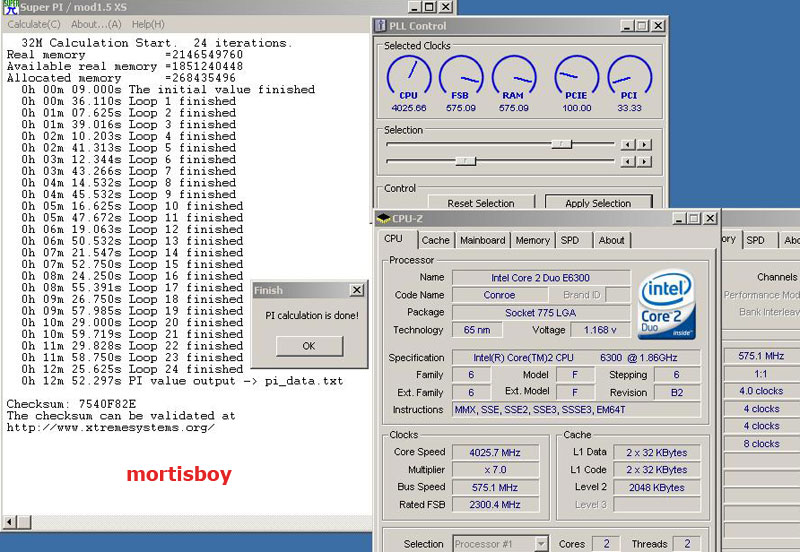Viewport: 800px width, 552px height.
Task: Click right arrow of the upper selection slider
Action: (644, 145)
